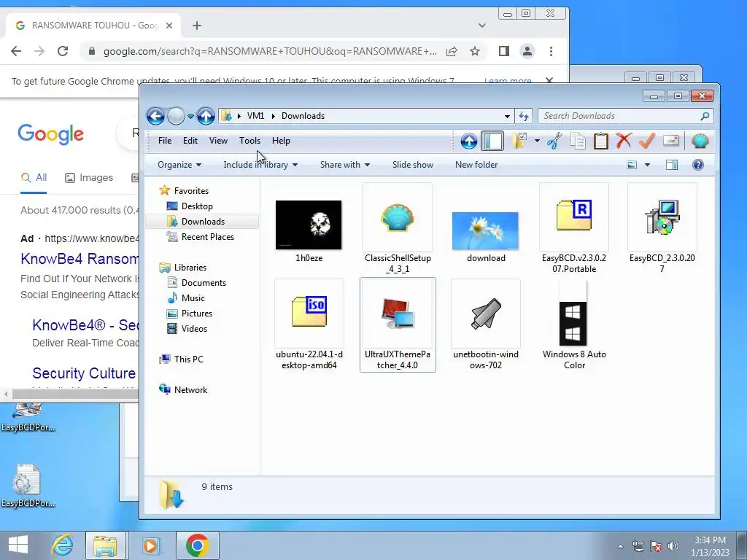Toggle the preview pane button
The width and height of the screenshot is (747, 560).
point(672,165)
